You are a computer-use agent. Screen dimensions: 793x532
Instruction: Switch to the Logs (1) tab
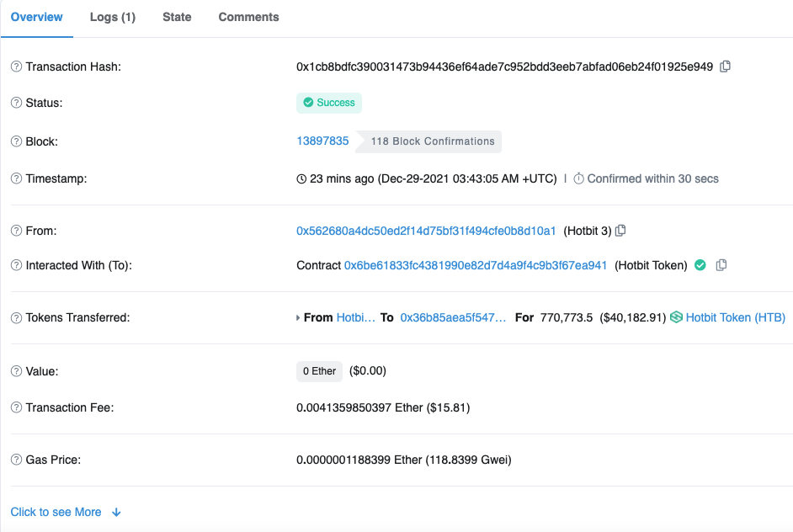113,17
